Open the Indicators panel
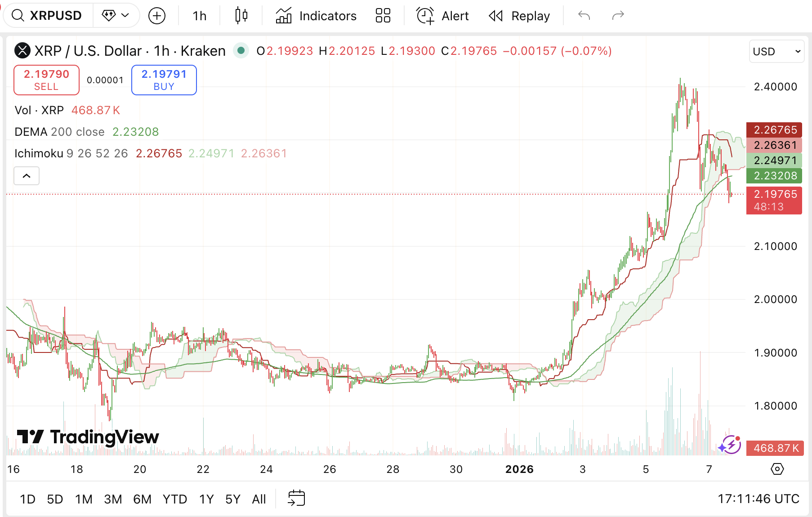 pyautogui.click(x=316, y=16)
